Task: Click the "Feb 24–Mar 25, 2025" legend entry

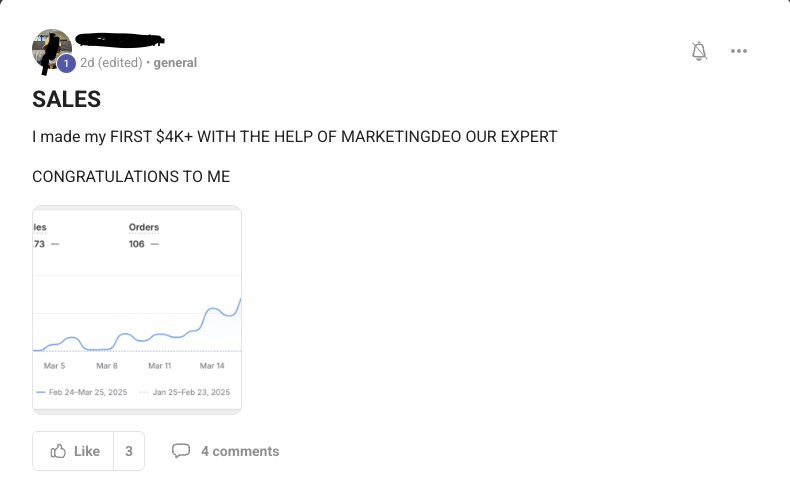Action: pos(85,392)
